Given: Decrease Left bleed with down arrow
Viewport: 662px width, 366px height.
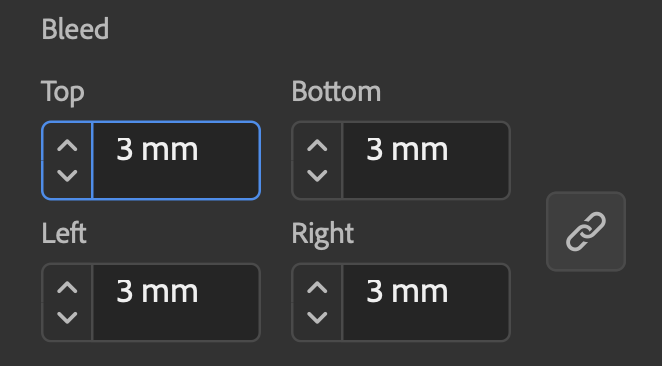Looking at the screenshot, I should coord(67,317).
